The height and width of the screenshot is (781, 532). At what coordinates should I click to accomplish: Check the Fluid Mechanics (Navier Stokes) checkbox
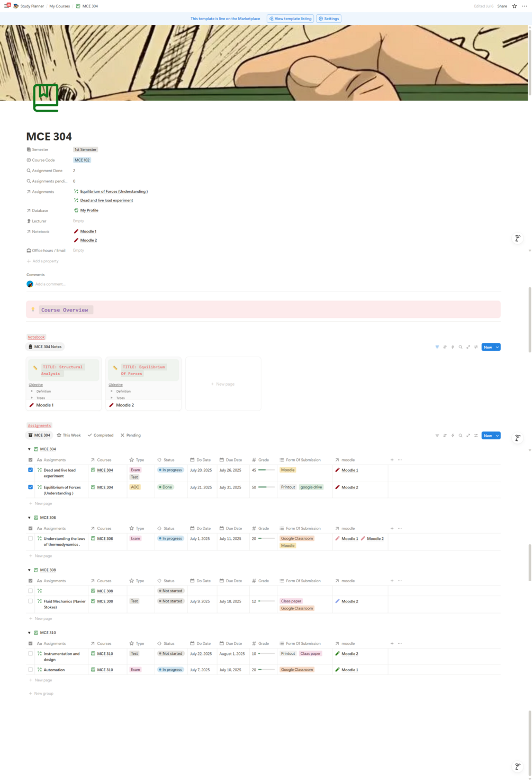pyautogui.click(x=30, y=601)
